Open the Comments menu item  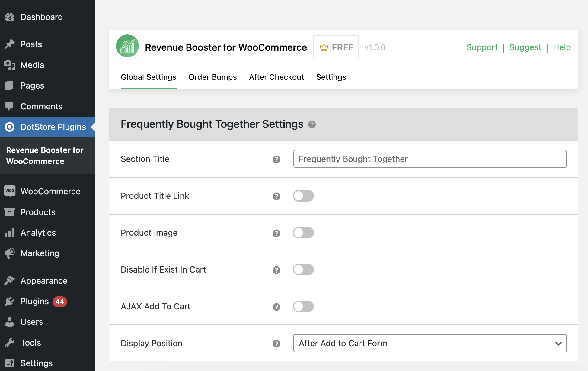tap(48, 106)
